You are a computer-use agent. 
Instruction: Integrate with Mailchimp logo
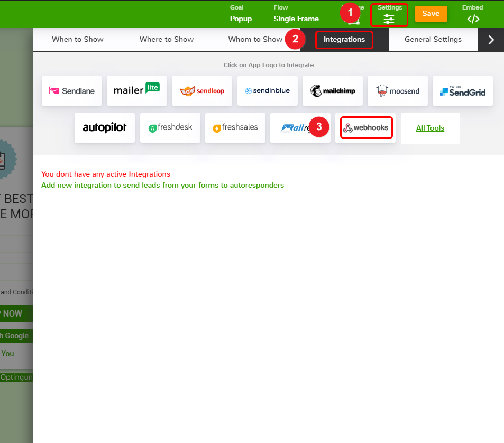[x=332, y=91]
